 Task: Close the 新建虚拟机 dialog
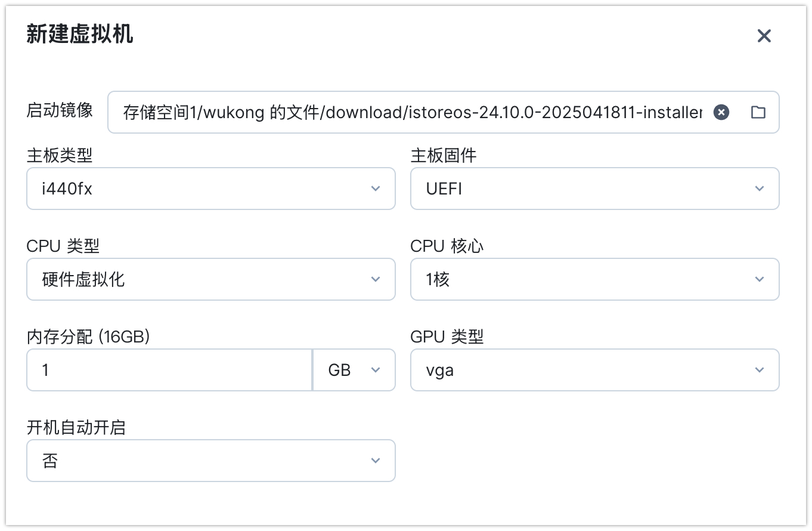(764, 36)
